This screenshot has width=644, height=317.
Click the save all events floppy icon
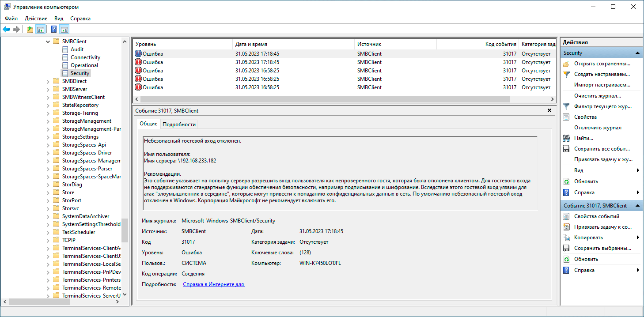(566, 149)
